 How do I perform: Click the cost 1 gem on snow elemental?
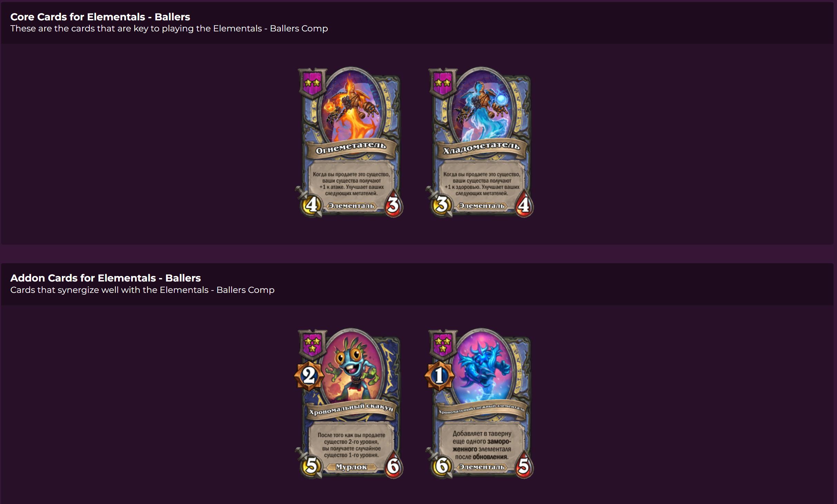(x=439, y=375)
